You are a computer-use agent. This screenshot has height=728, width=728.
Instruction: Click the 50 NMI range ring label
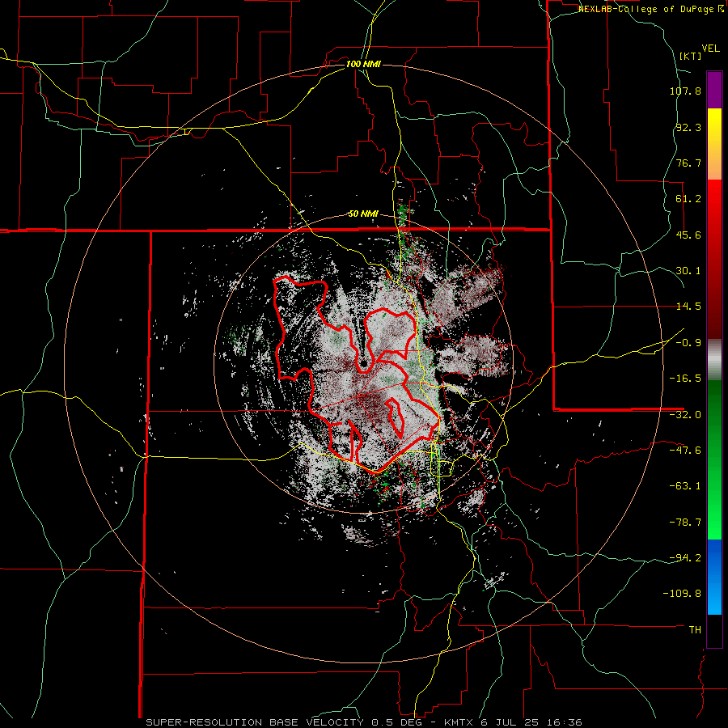[363, 214]
